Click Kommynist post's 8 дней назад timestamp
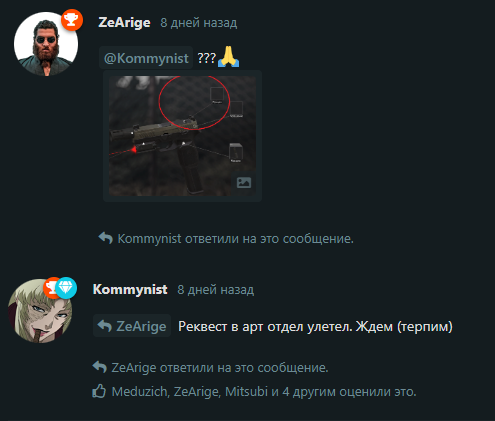Viewport: 495px width, 421px height. (216, 290)
